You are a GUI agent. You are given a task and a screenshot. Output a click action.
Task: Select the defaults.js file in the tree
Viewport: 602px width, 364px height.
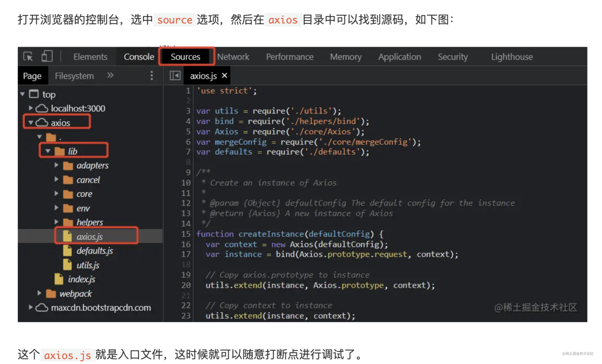coord(95,251)
